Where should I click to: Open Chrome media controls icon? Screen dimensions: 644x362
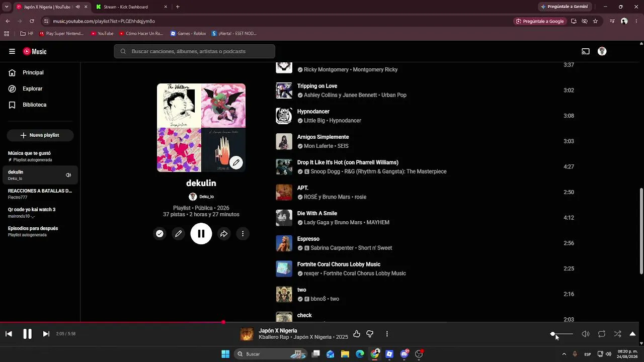pyautogui.click(x=612, y=21)
